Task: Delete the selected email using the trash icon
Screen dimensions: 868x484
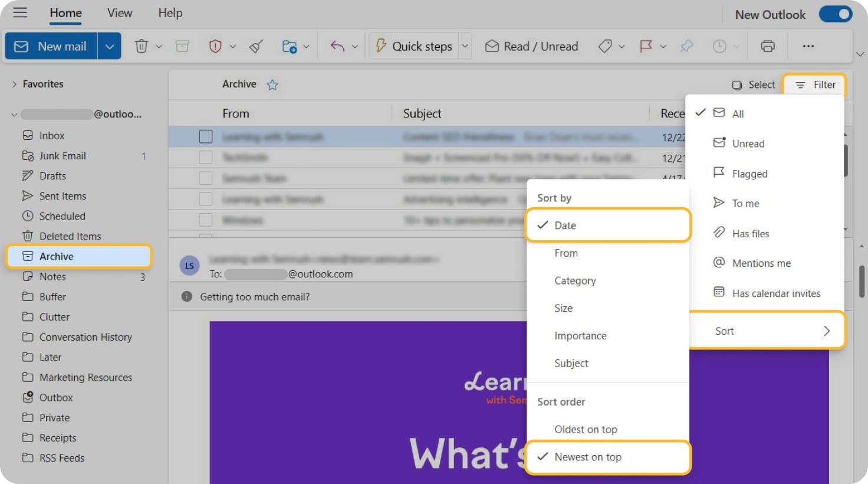Action: point(142,45)
